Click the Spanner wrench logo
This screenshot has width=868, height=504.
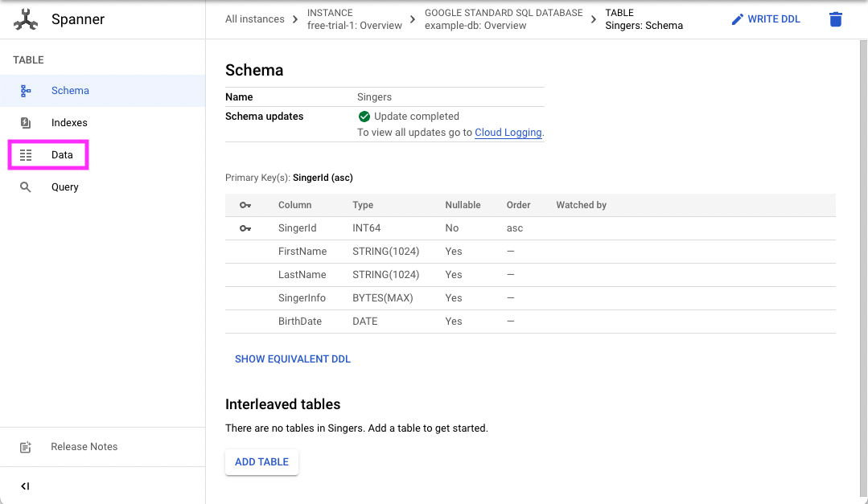tap(25, 18)
